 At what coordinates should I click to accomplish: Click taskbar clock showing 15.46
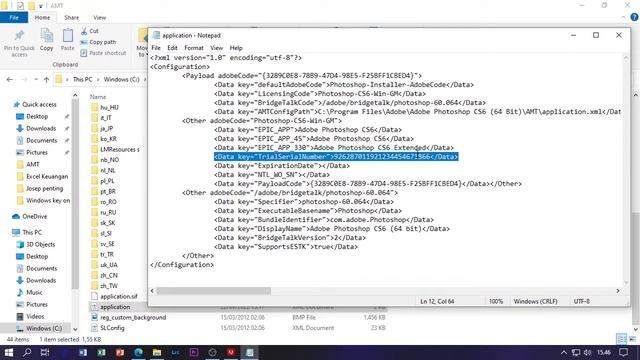point(604,352)
